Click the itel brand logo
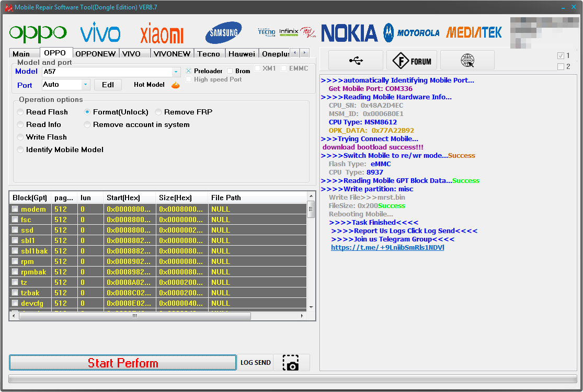583x392 pixels. pyautogui.click(x=308, y=32)
